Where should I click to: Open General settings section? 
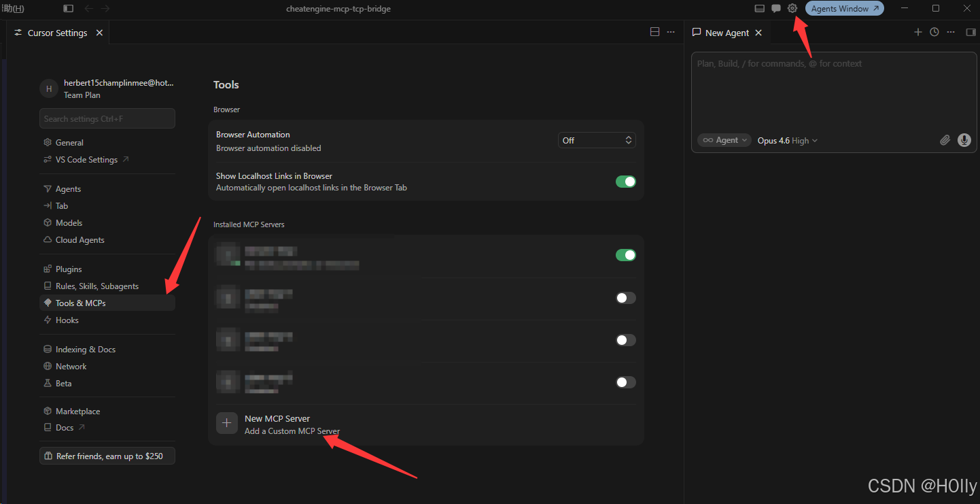(x=107, y=143)
